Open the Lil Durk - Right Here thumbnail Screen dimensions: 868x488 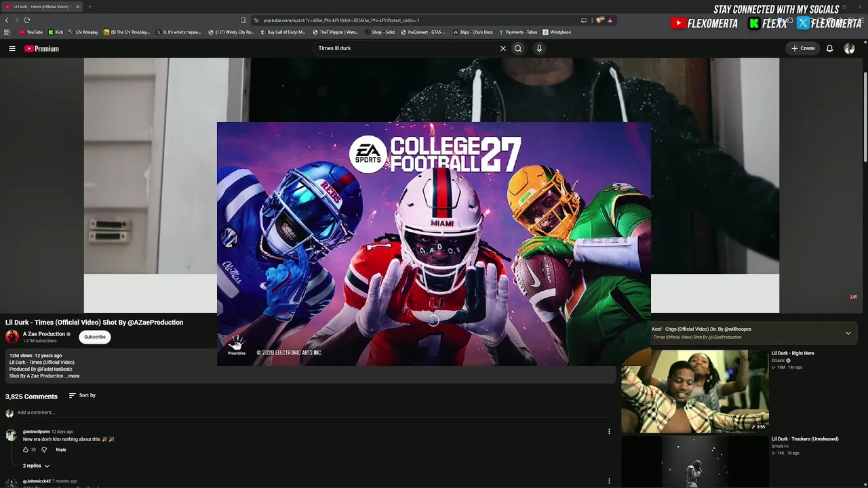tap(695, 391)
